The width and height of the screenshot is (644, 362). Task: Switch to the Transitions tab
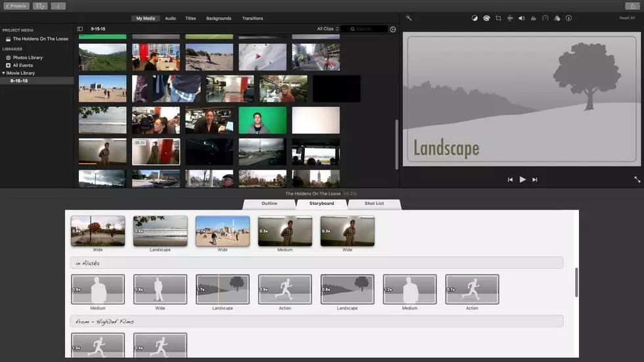pos(252,18)
